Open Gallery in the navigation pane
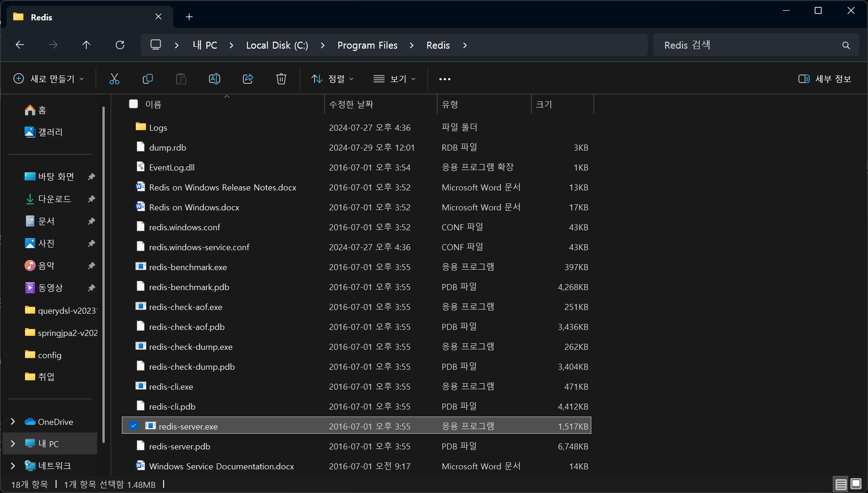The width and height of the screenshot is (868, 493). 44,132
